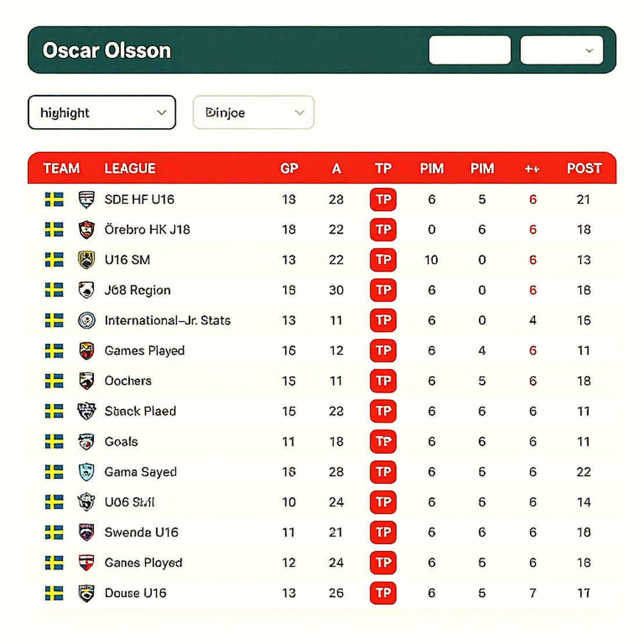
Task: Click the Douse U16 team logo
Action: (x=86, y=593)
